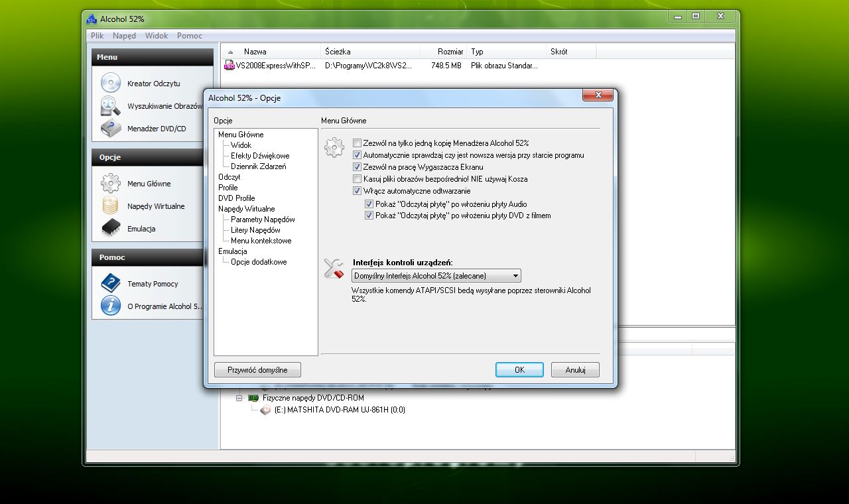The width and height of the screenshot is (849, 504).
Task: Select Menu Główne in options tree
Action: [241, 135]
